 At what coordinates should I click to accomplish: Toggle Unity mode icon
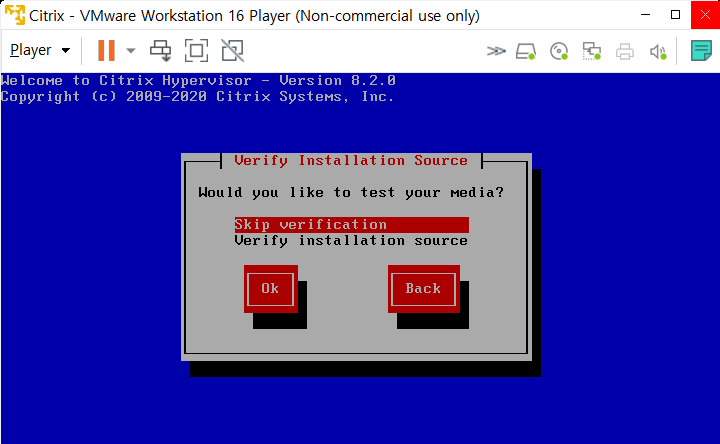click(x=232, y=51)
